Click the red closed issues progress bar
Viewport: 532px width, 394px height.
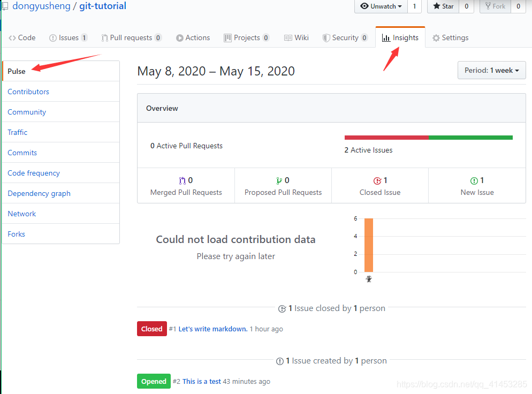[386, 138]
